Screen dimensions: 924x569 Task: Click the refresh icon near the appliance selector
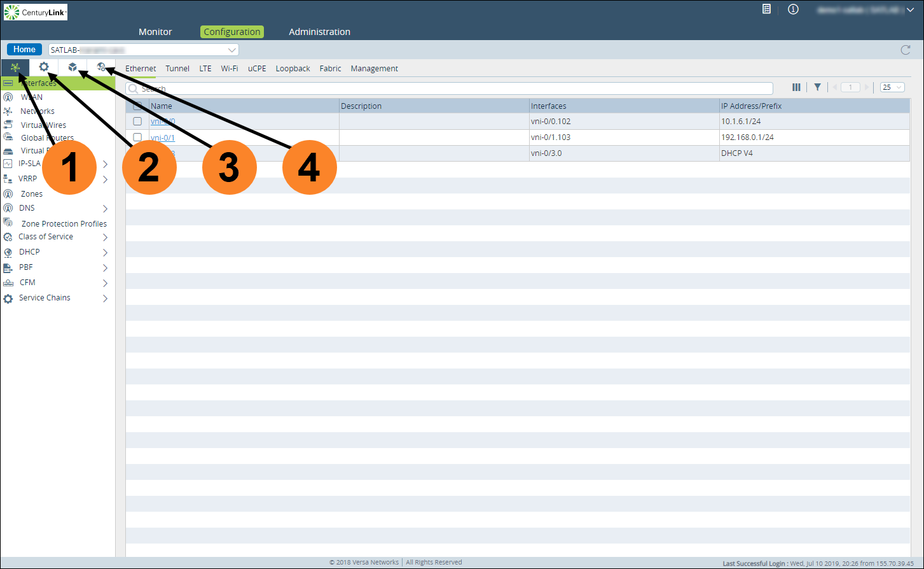click(906, 49)
